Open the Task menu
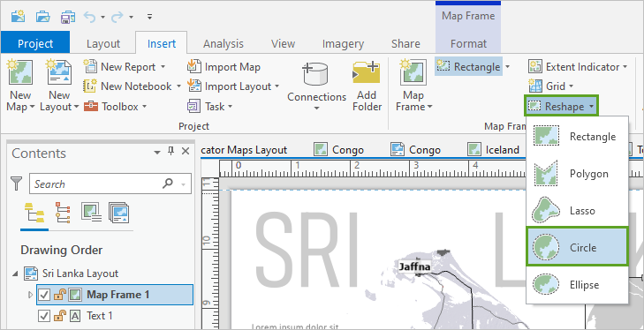The height and width of the screenshot is (330, 644). [x=209, y=107]
